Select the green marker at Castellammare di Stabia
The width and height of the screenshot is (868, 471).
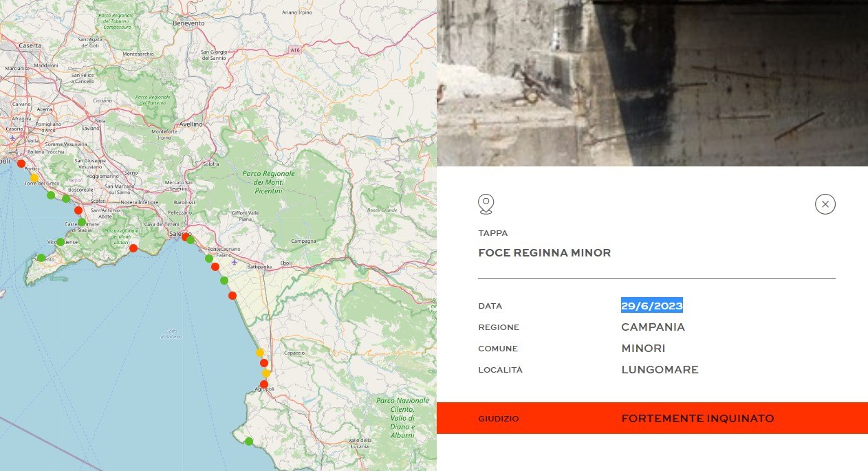click(x=82, y=222)
